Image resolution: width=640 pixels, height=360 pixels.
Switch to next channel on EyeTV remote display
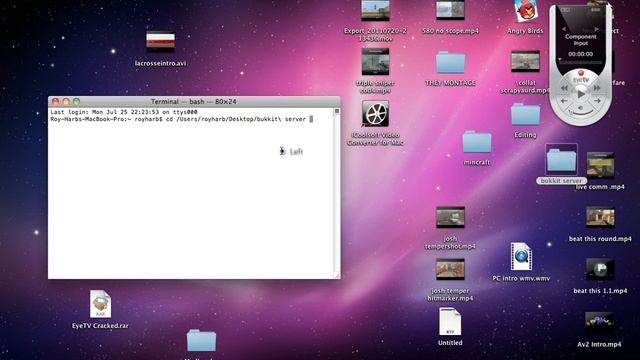[x=596, y=29]
